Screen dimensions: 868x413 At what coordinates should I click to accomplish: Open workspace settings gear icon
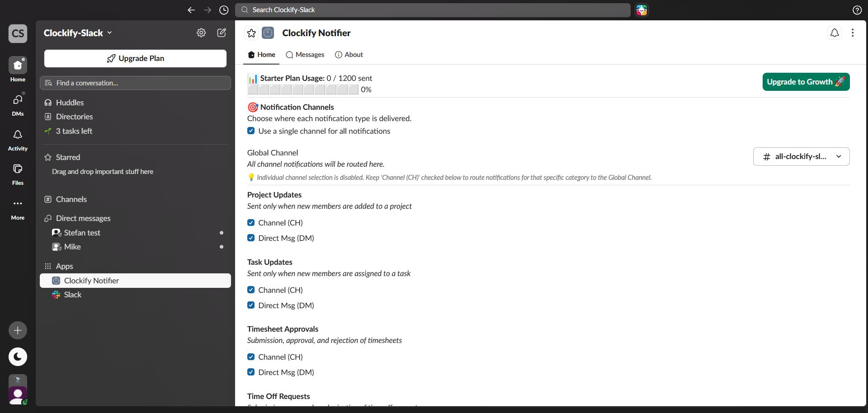pos(201,33)
